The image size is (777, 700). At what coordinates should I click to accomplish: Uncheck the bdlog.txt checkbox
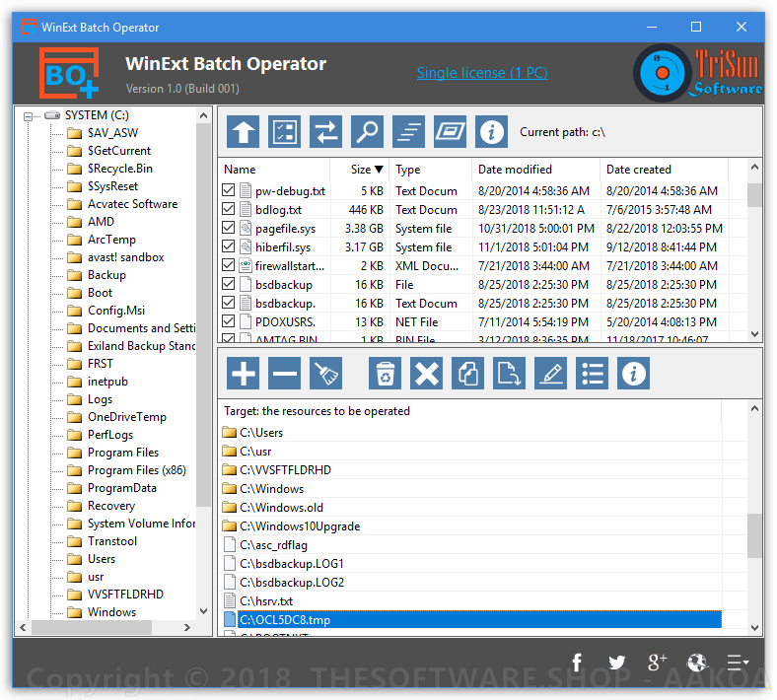tap(229, 209)
